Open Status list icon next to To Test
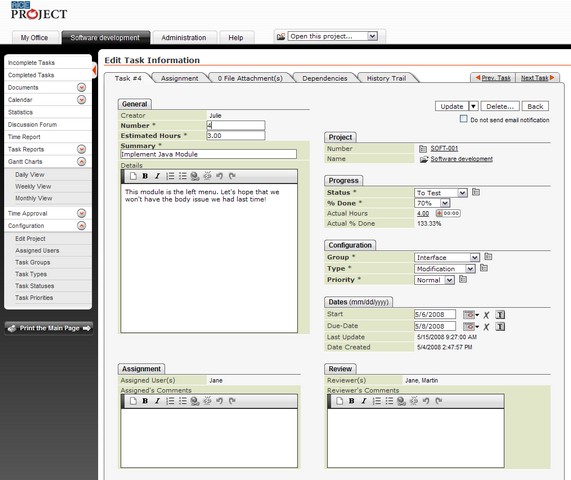The width and height of the screenshot is (571, 480). coord(476,192)
